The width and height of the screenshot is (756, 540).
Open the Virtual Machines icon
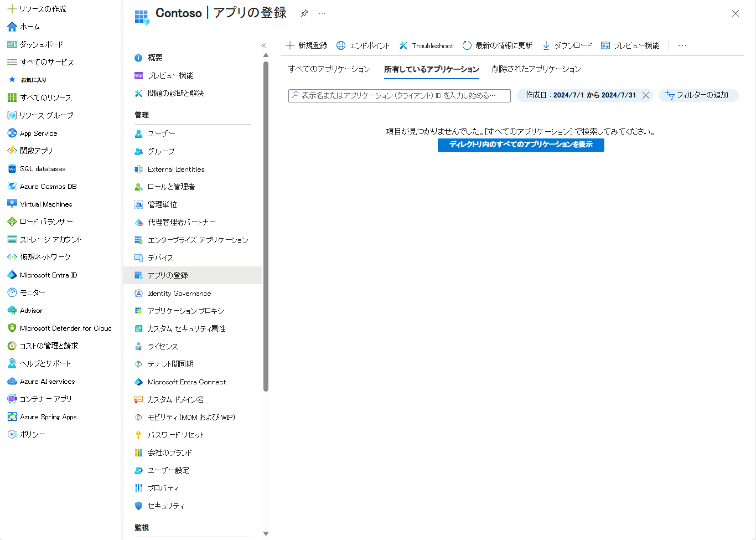point(12,204)
